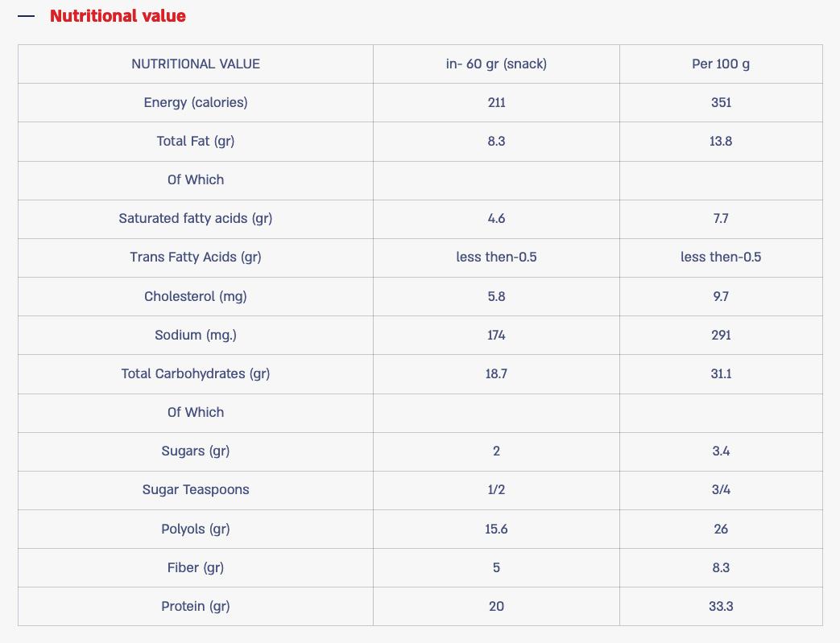Click the 351 calories per 100 g

pyautogui.click(x=721, y=102)
